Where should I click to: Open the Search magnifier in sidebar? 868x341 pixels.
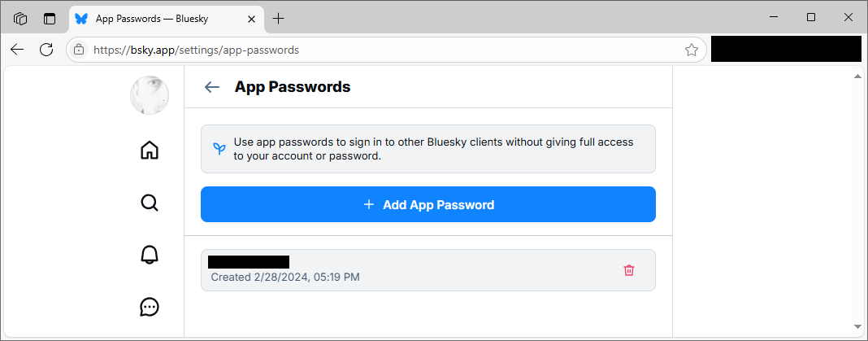pyautogui.click(x=150, y=203)
